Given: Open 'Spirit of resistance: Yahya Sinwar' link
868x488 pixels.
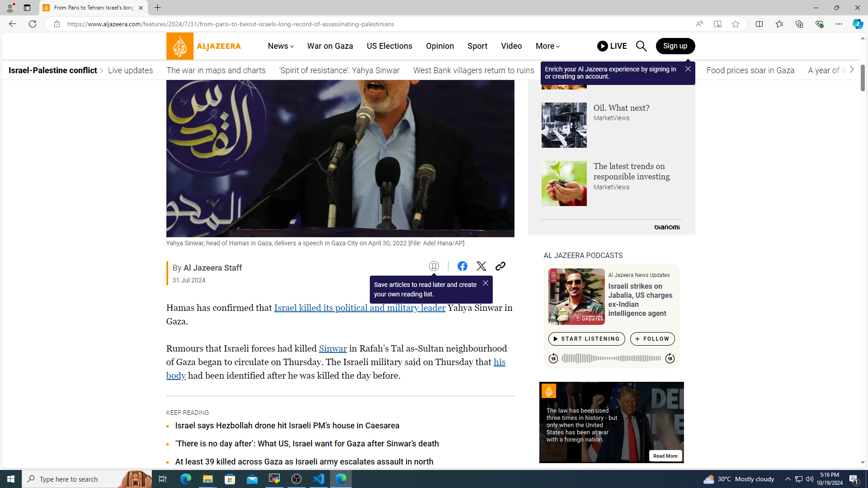Looking at the screenshot, I should pyautogui.click(x=339, y=70).
